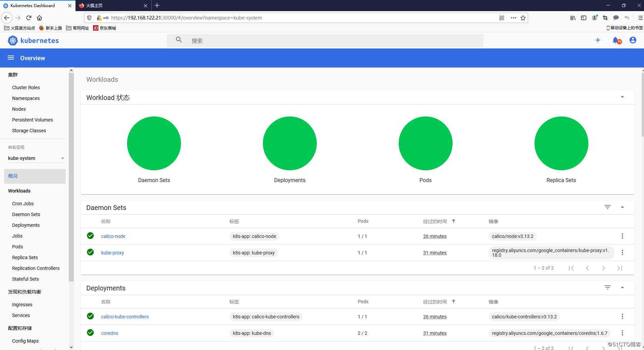
Task: Open the coredns deployment link
Action: pos(110,333)
